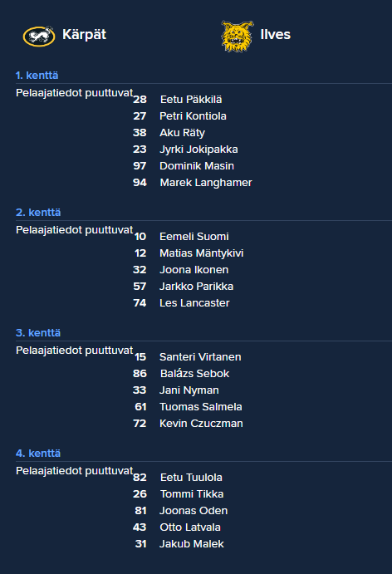Click the Ilves lynx logo
Image resolution: width=392 pixels, height=574 pixels.
(238, 37)
